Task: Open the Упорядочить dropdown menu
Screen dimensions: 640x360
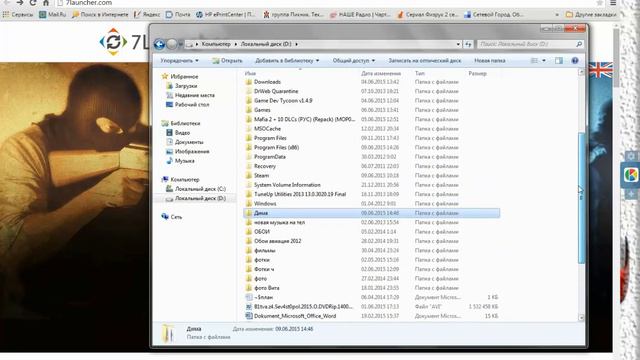Action: pos(179,60)
